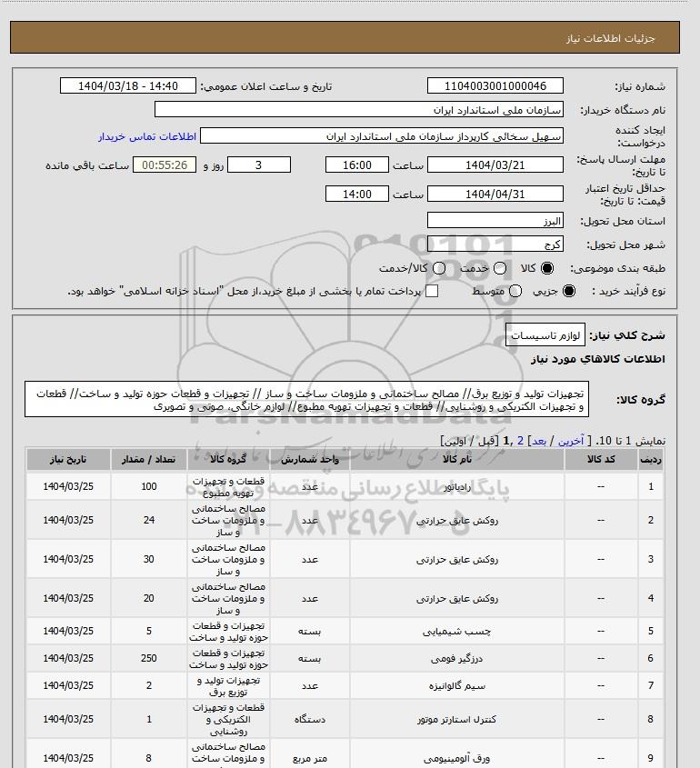
Task: Click the ردیف column header
Action: point(651,459)
